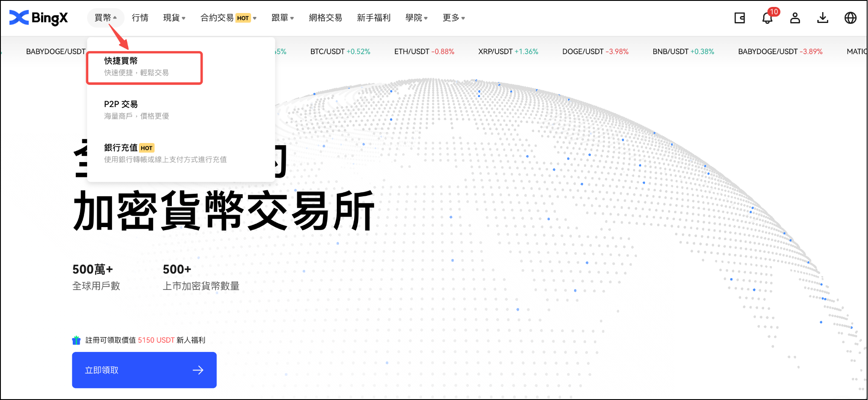The height and width of the screenshot is (400, 868).
Task: Click the arrow on the 立即領取 button
Action: pyautogui.click(x=198, y=370)
